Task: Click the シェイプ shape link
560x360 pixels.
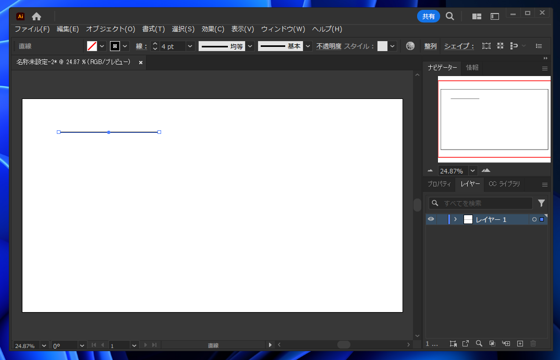Action: [x=459, y=46]
